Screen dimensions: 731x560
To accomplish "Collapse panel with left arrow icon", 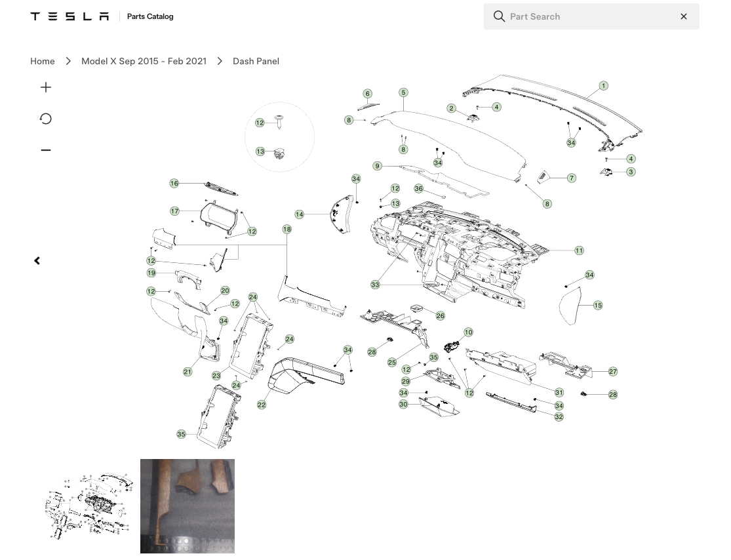I will tap(37, 260).
